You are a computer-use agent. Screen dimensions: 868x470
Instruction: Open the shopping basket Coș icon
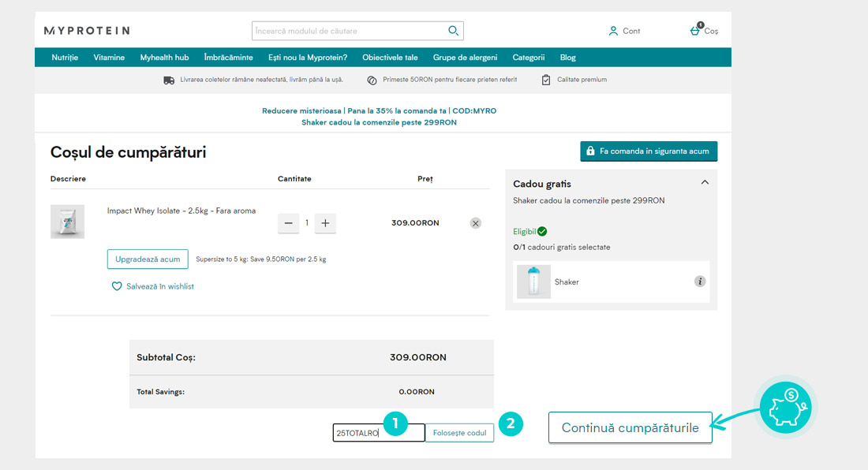click(x=694, y=31)
